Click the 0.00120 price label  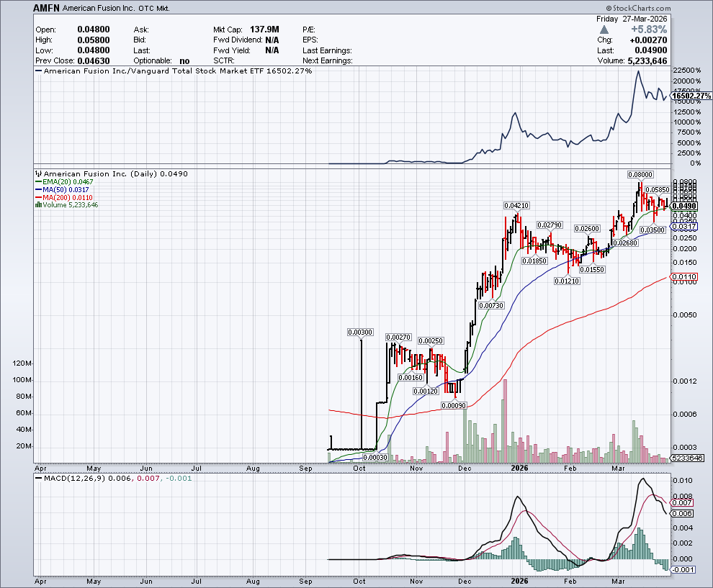(x=426, y=392)
